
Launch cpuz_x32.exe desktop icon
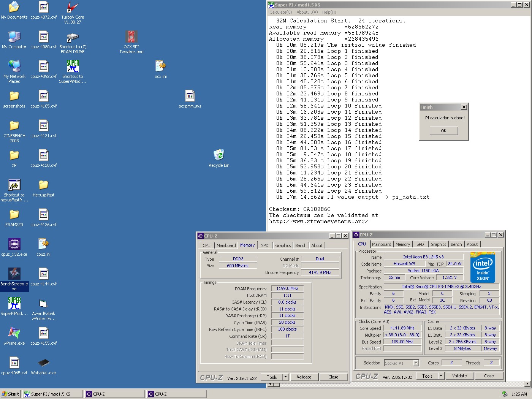[x=14, y=247]
